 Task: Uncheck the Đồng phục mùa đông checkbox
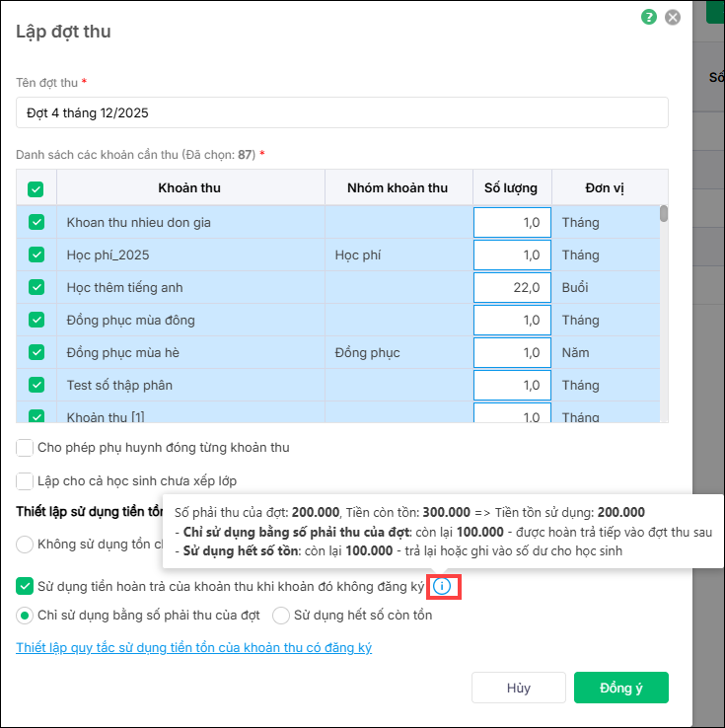pos(36,320)
